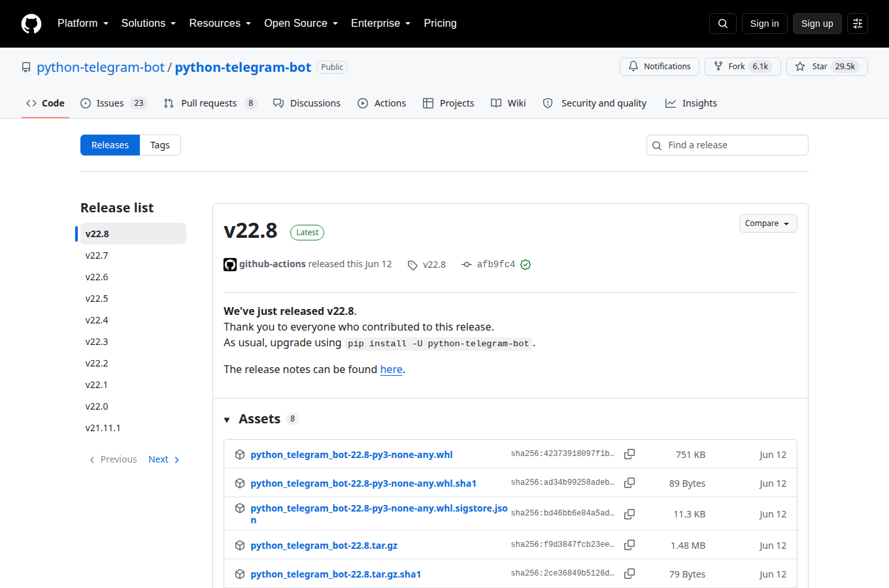Click the repository book icon by owner name

click(26, 67)
